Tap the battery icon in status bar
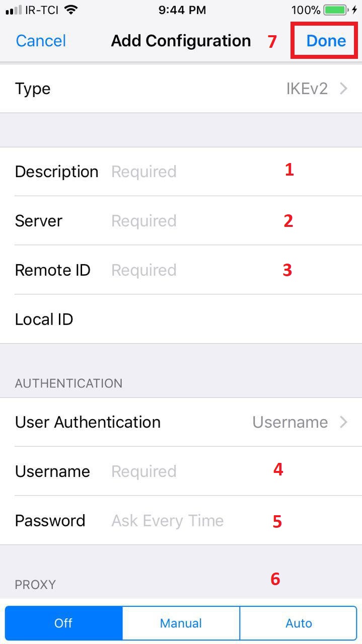Screen dimensions: 362x644 pyautogui.click(x=335, y=10)
